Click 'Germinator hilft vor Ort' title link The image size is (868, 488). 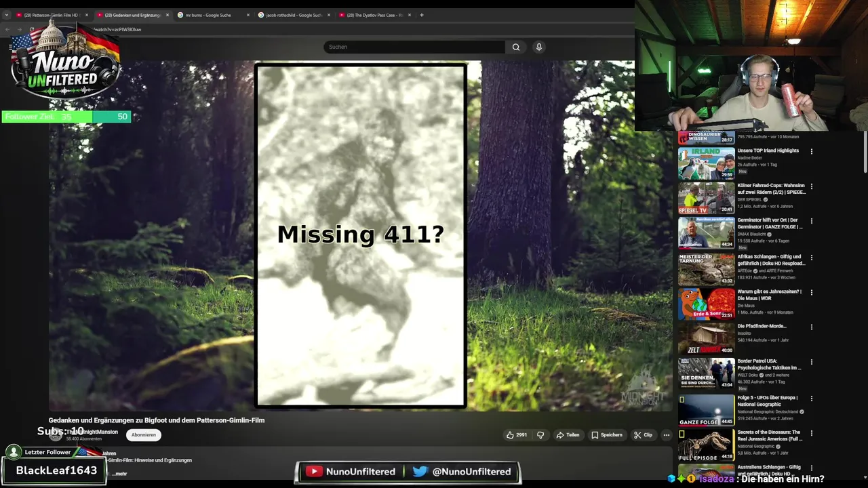pos(770,223)
